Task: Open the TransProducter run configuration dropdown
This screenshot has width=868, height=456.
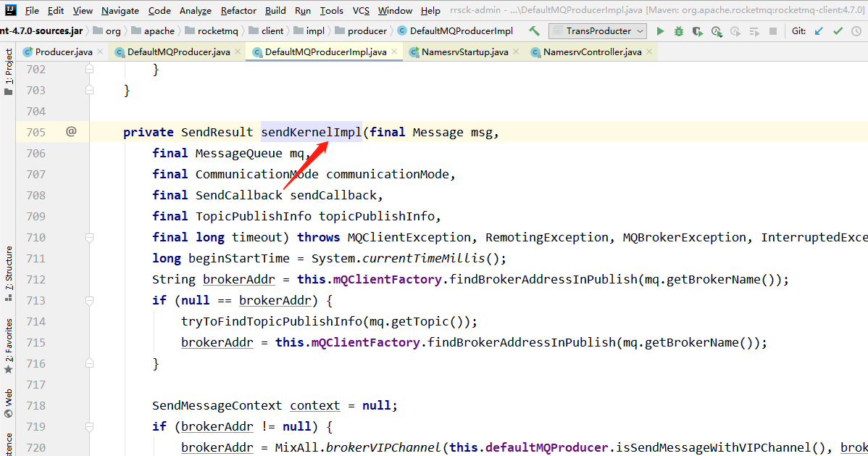Action: point(598,31)
